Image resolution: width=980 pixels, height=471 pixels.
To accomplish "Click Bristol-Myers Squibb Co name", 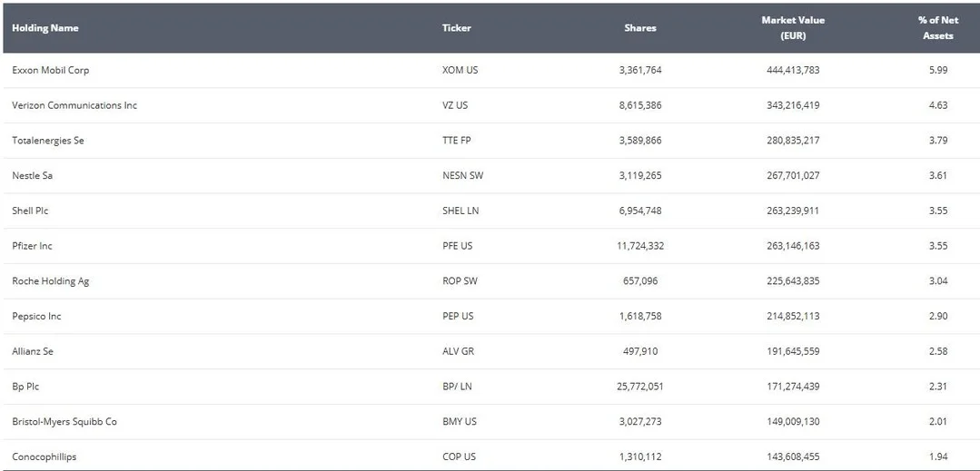I will click(64, 422).
